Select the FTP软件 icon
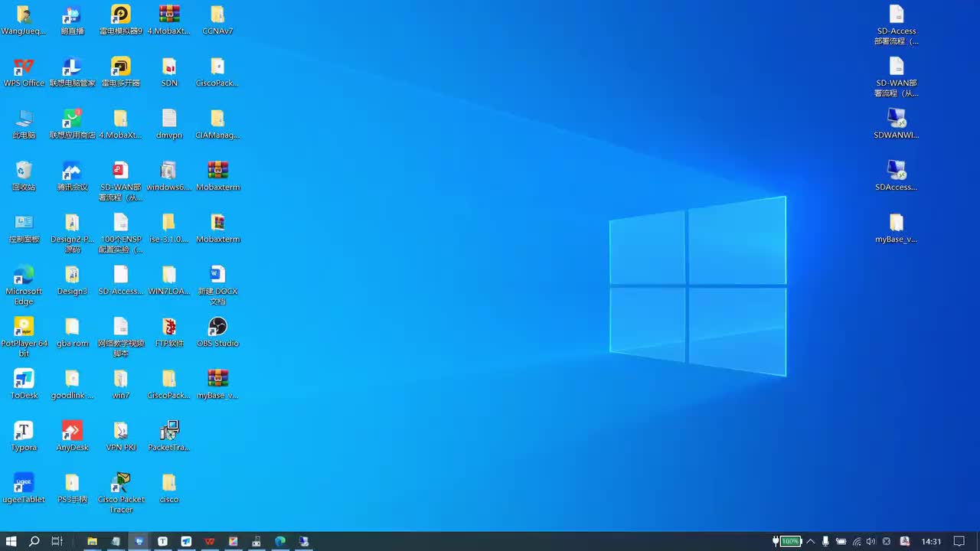Image resolution: width=980 pixels, height=551 pixels. click(x=169, y=332)
